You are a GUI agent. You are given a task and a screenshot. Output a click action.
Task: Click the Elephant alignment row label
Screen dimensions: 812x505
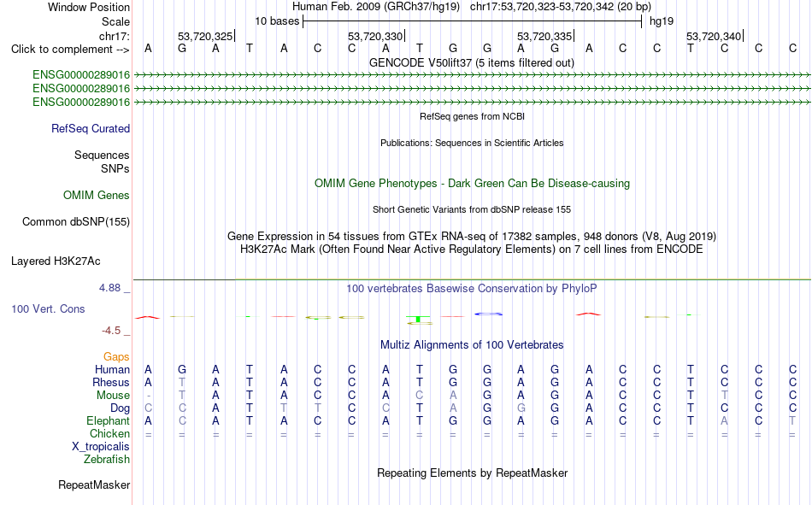(109, 420)
